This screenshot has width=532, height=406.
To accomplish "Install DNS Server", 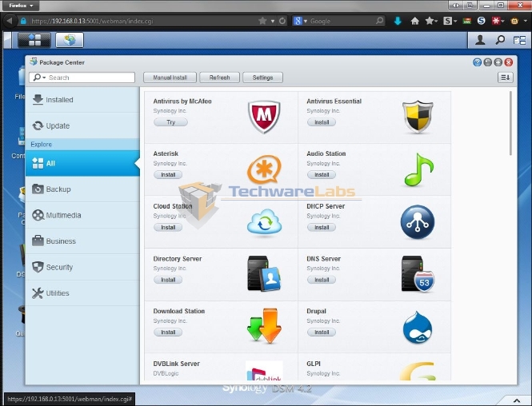I will (322, 280).
